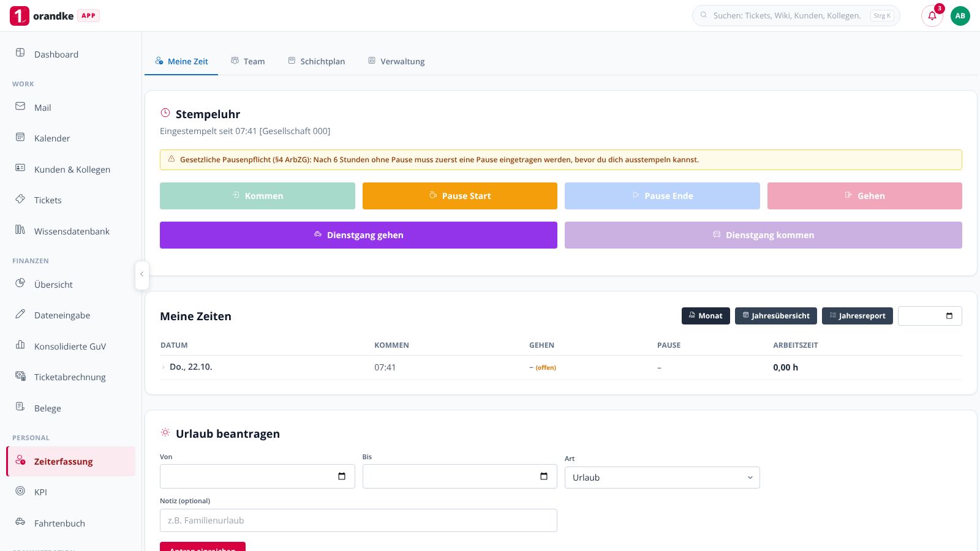The height and width of the screenshot is (551, 980).
Task: Open the Jahresübersicht button
Action: tap(776, 316)
